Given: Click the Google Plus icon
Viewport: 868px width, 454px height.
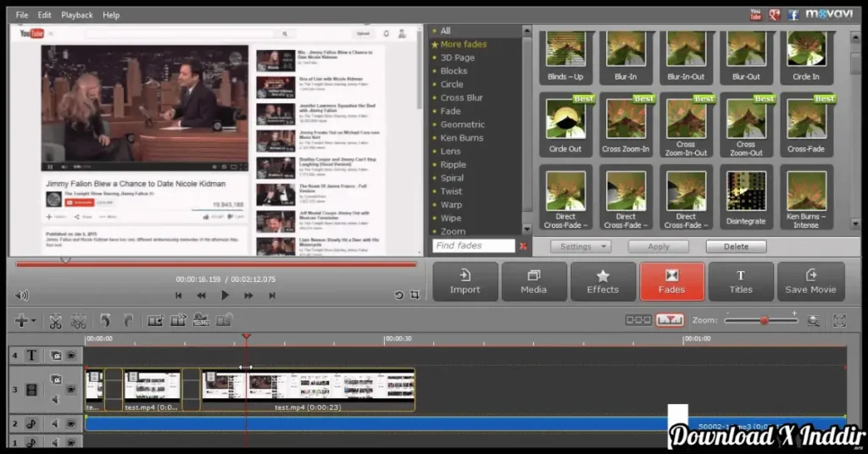Looking at the screenshot, I should pyautogui.click(x=775, y=15).
